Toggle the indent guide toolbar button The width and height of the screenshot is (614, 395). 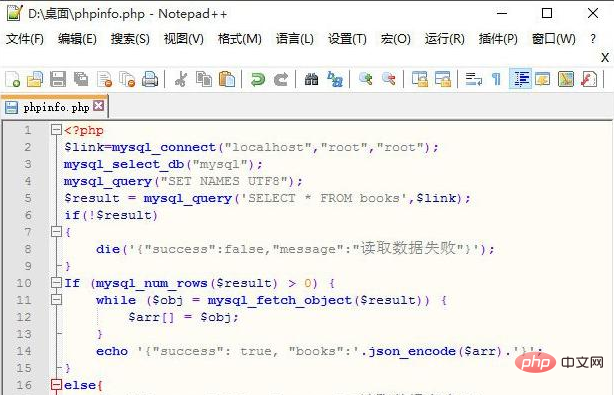tap(520, 79)
